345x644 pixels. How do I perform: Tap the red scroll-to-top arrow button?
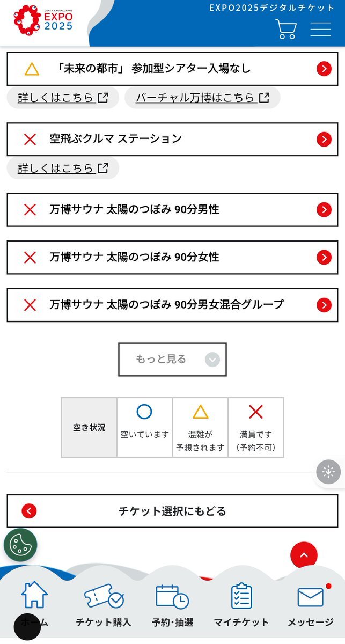[x=304, y=555]
